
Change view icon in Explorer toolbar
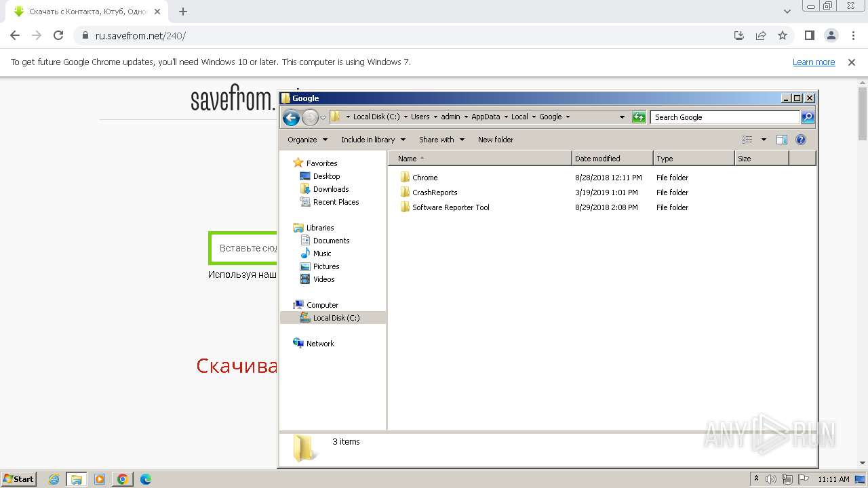point(747,140)
